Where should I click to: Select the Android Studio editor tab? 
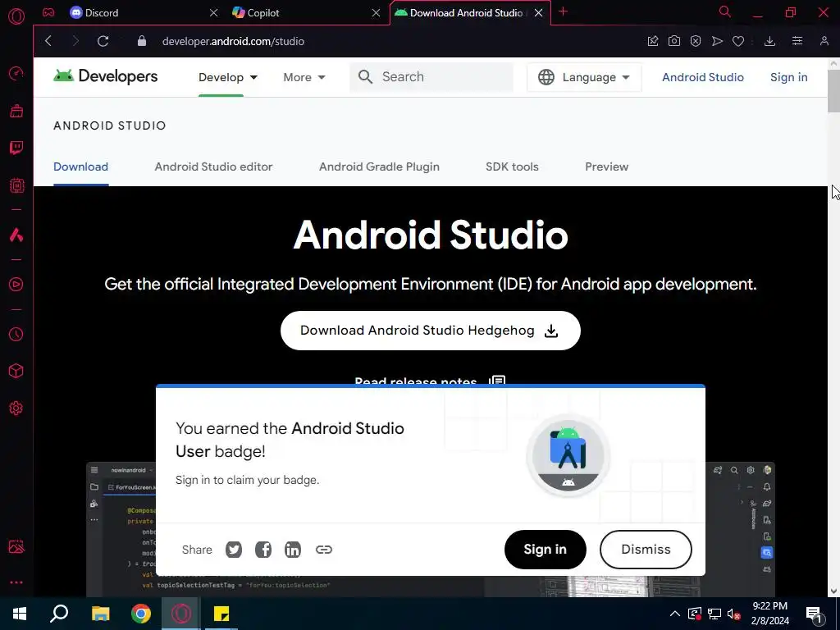(214, 167)
